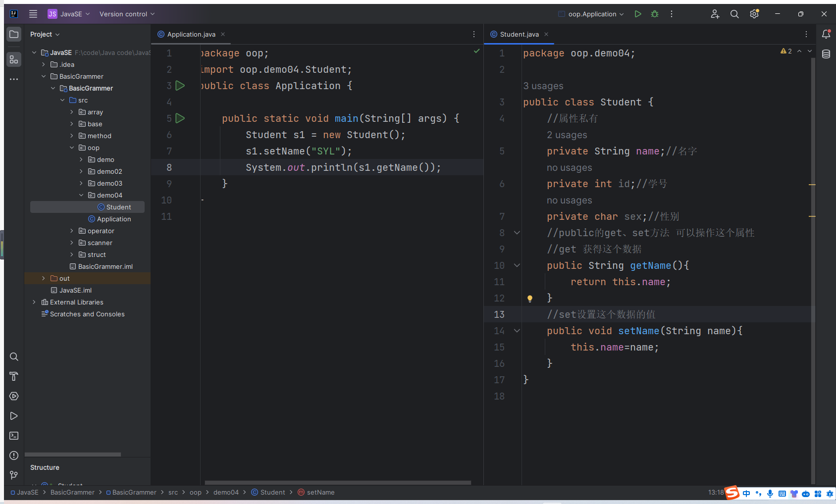This screenshot has width=836, height=504.
Task: Open the Notifications bell
Action: click(x=826, y=34)
